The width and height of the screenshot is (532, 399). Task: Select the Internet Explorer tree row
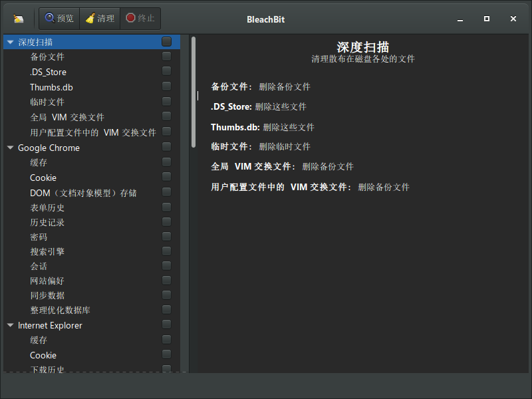pyautogui.click(x=92, y=325)
